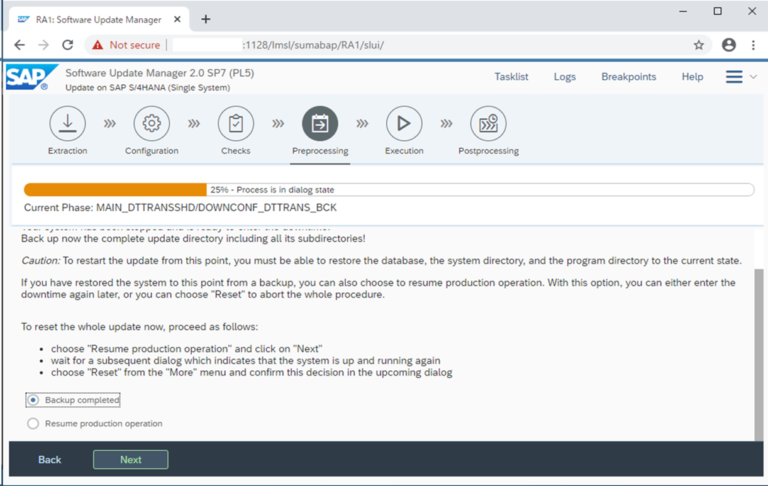Screen dimensions: 768x486
Task: Select the Postprocessing phase icon
Action: click(488, 124)
